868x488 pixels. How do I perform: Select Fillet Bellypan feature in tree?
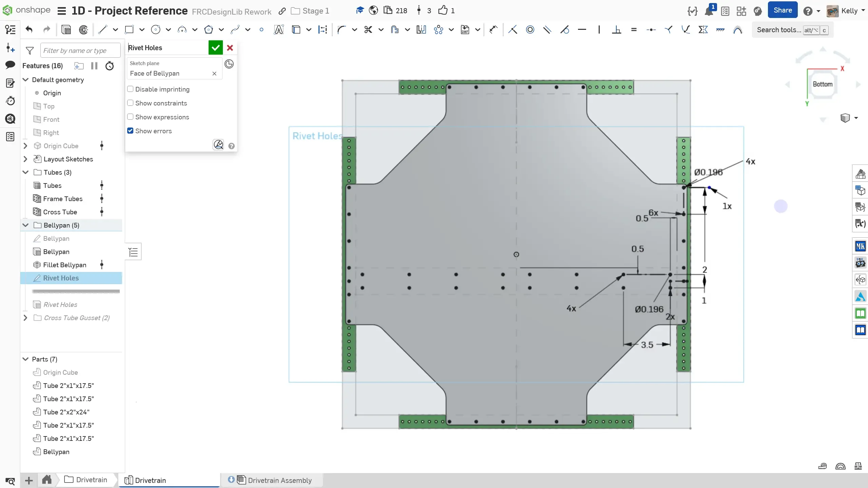click(64, 265)
